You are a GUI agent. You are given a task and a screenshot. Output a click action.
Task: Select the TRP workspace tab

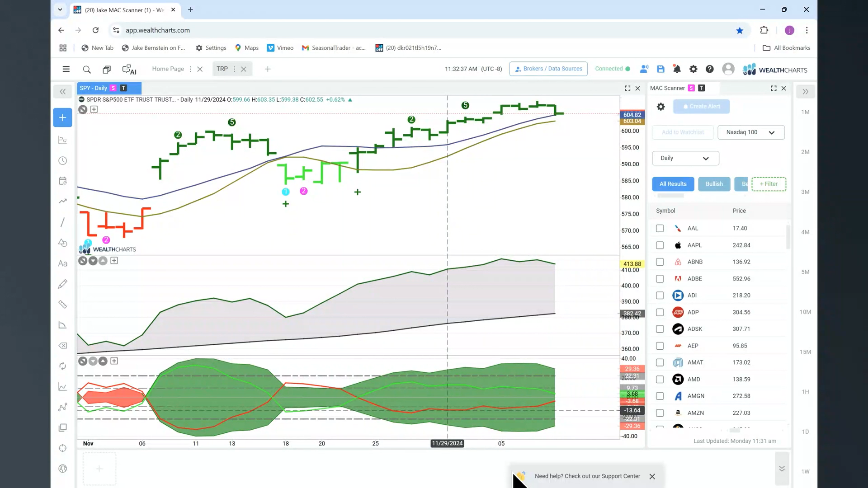[x=222, y=69]
